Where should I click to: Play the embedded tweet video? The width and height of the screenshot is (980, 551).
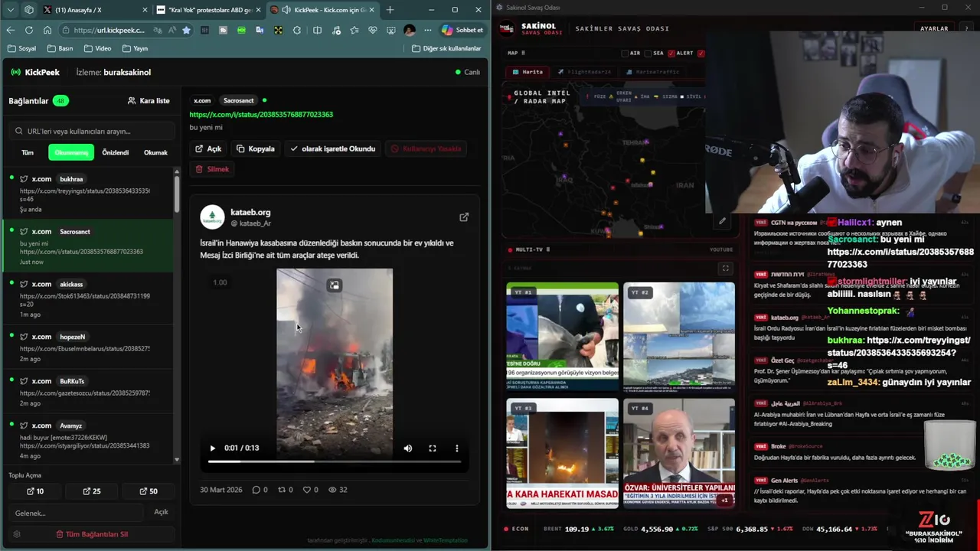213,448
